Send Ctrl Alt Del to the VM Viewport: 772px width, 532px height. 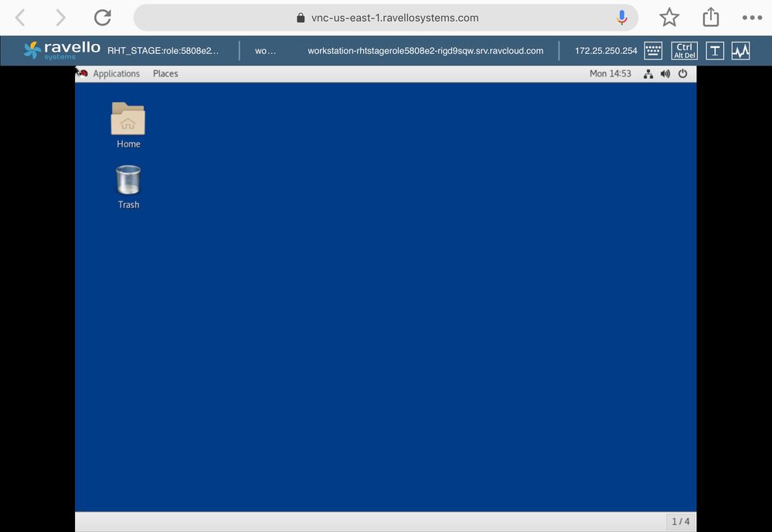coord(684,51)
